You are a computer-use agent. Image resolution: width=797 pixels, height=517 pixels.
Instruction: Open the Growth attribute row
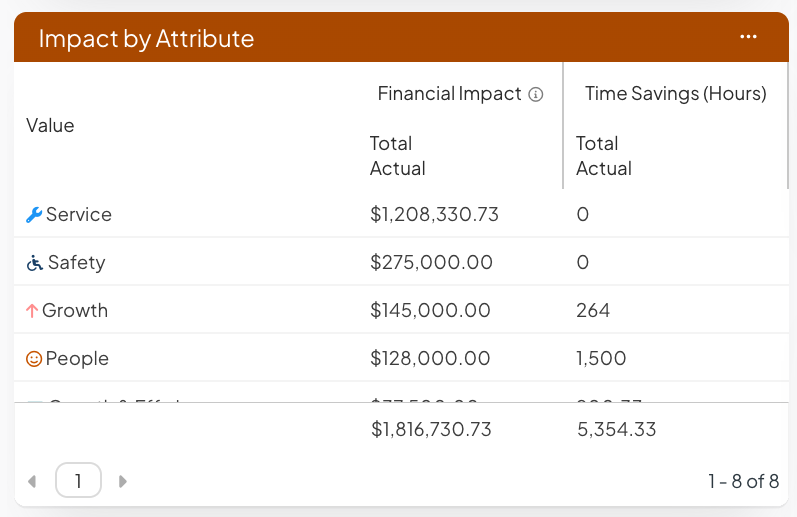point(75,311)
